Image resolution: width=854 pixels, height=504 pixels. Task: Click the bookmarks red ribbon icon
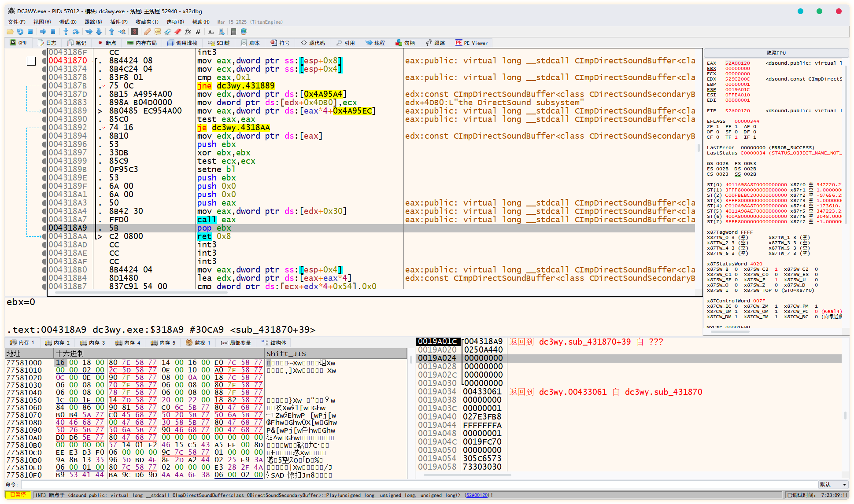pos(178,32)
